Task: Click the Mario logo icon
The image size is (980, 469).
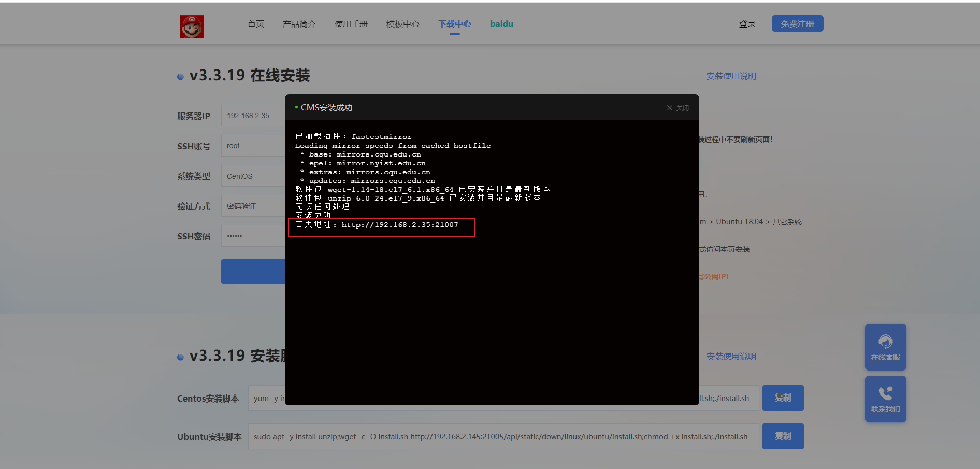Action: [x=192, y=26]
